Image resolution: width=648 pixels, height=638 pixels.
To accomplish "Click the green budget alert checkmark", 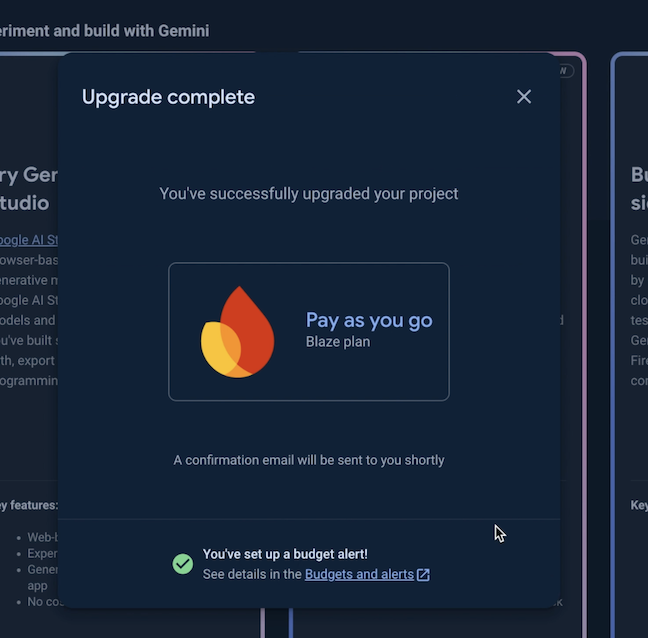I will tap(182, 564).
